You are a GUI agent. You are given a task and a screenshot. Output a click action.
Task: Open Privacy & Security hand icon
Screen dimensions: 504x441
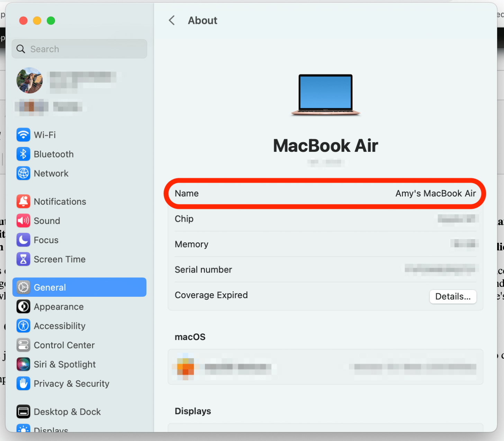23,384
